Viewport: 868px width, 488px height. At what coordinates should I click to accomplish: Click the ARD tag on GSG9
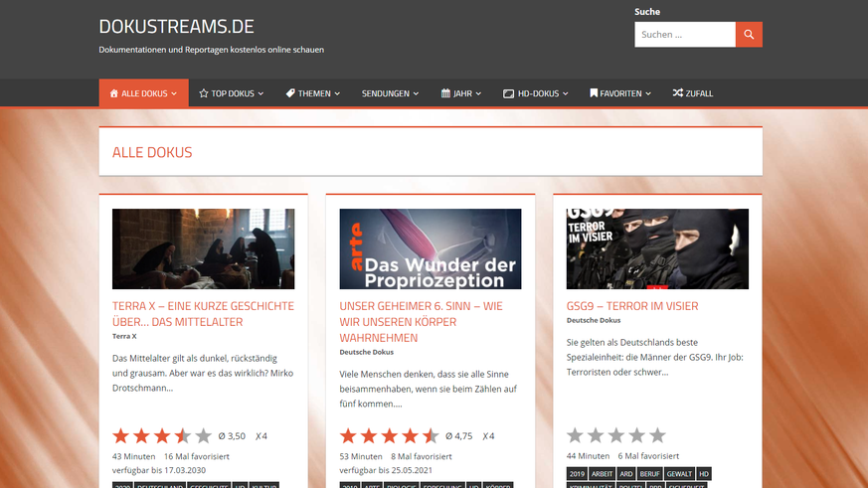[626, 474]
